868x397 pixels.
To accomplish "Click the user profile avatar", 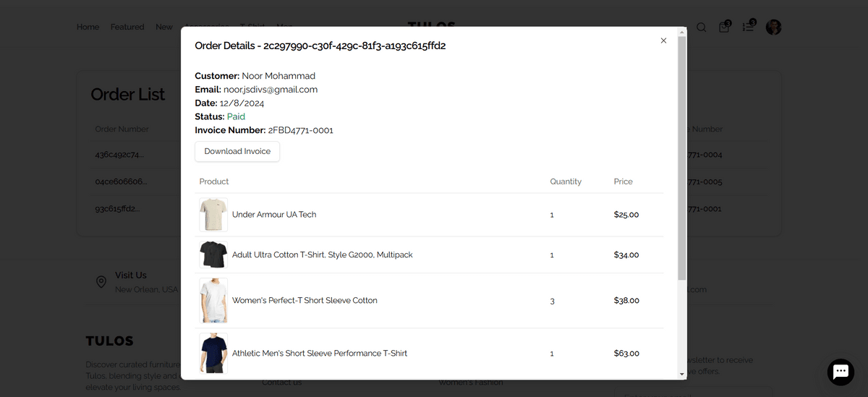I will coord(773,27).
